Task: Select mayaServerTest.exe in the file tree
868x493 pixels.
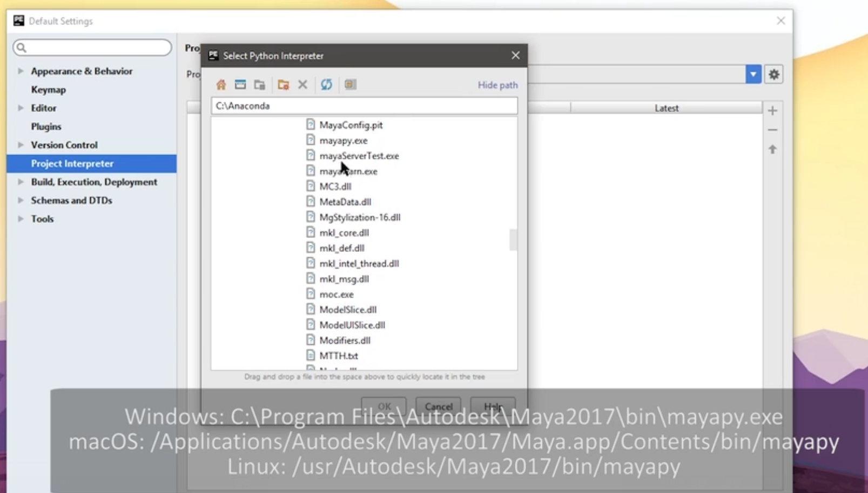Action: pyautogui.click(x=359, y=156)
